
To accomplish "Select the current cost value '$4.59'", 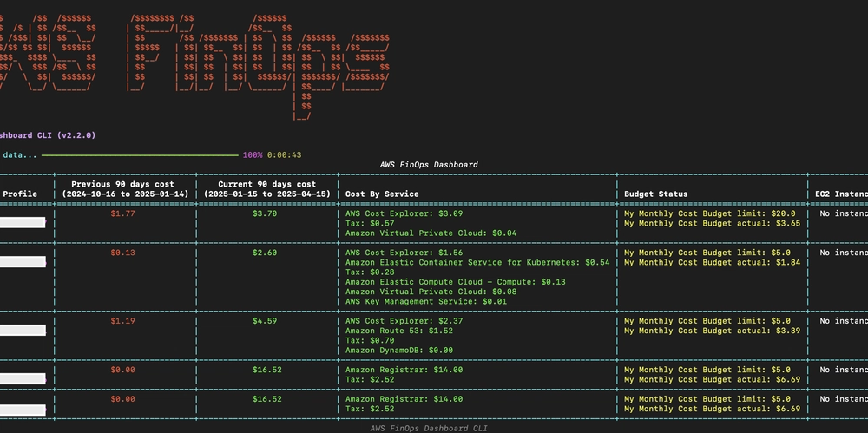I will point(265,320).
